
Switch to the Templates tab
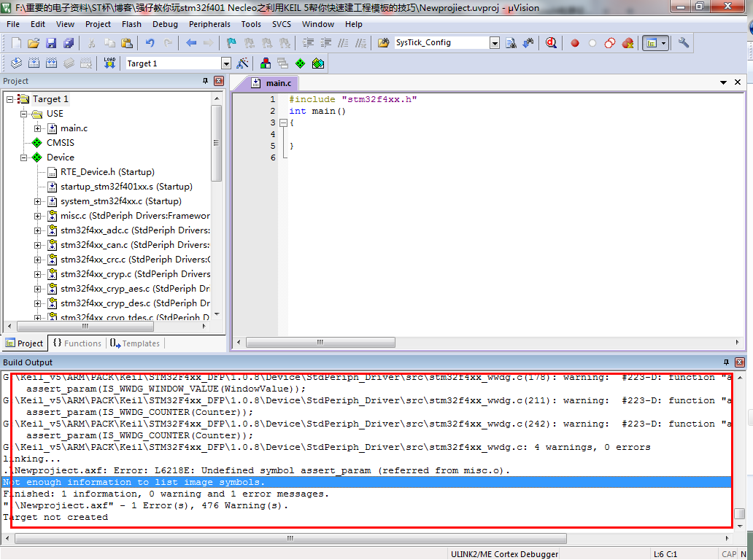(134, 343)
